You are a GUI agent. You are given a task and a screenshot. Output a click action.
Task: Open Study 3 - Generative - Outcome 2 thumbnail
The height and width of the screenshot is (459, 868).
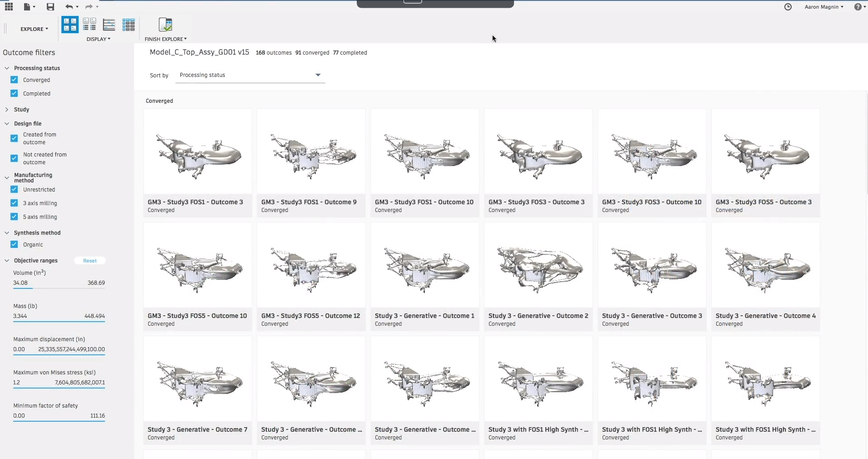pyautogui.click(x=539, y=265)
